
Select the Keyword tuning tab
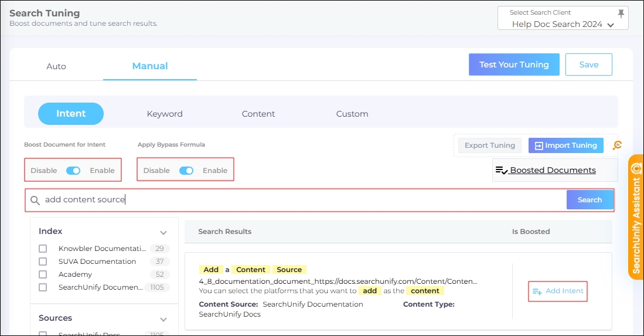tap(165, 114)
